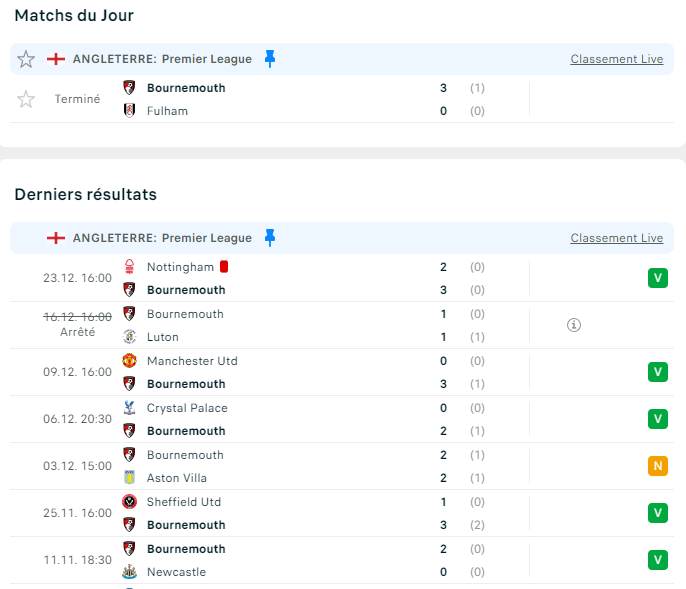
Task: Click V badge for Sheffield Utd match
Action: (658, 513)
